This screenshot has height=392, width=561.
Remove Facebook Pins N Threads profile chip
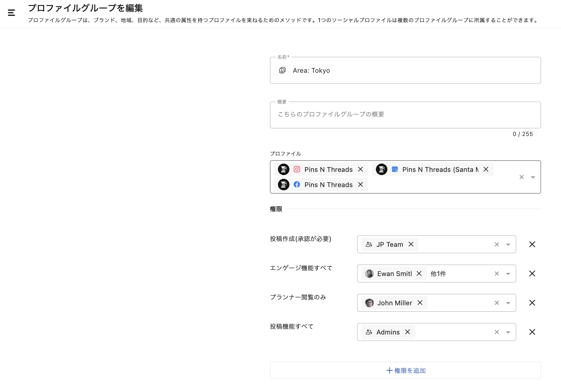[360, 185]
